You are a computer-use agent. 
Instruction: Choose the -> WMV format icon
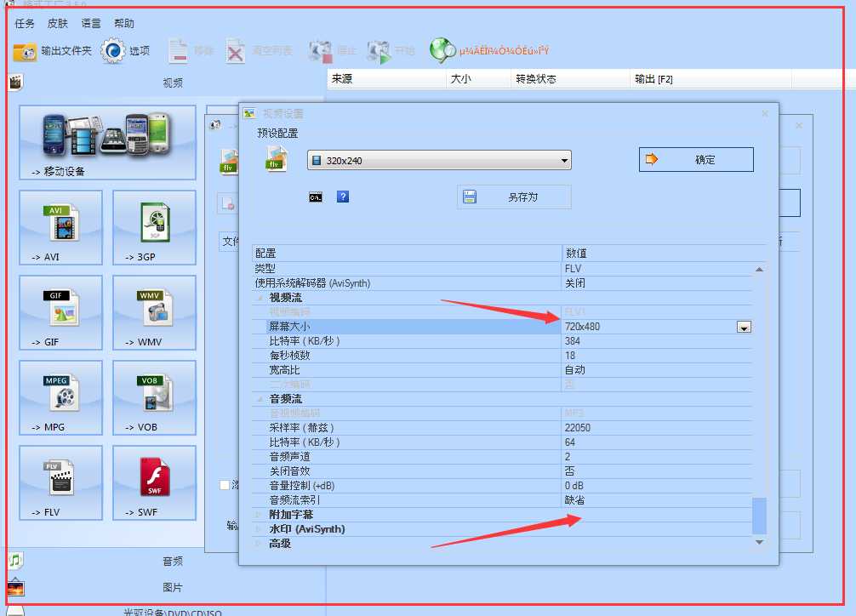click(x=155, y=312)
